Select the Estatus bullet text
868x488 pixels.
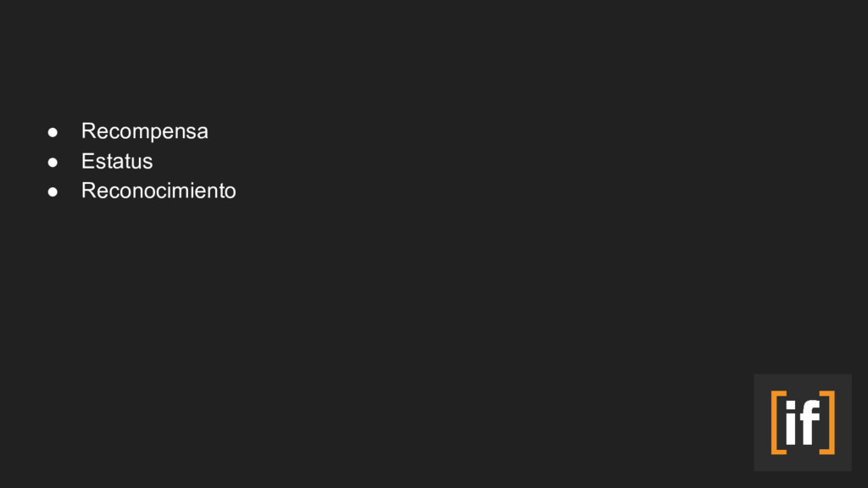tap(117, 162)
